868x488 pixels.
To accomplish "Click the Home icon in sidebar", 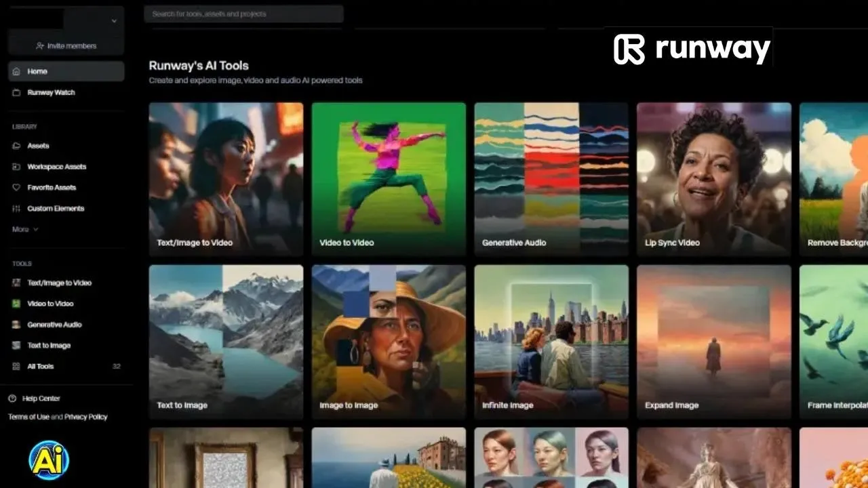I will pyautogui.click(x=17, y=72).
